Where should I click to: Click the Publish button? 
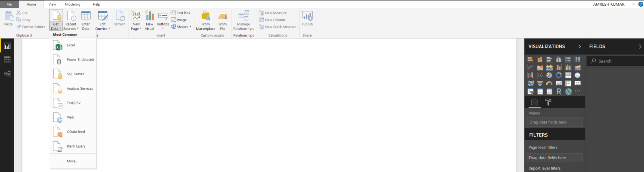[307, 18]
